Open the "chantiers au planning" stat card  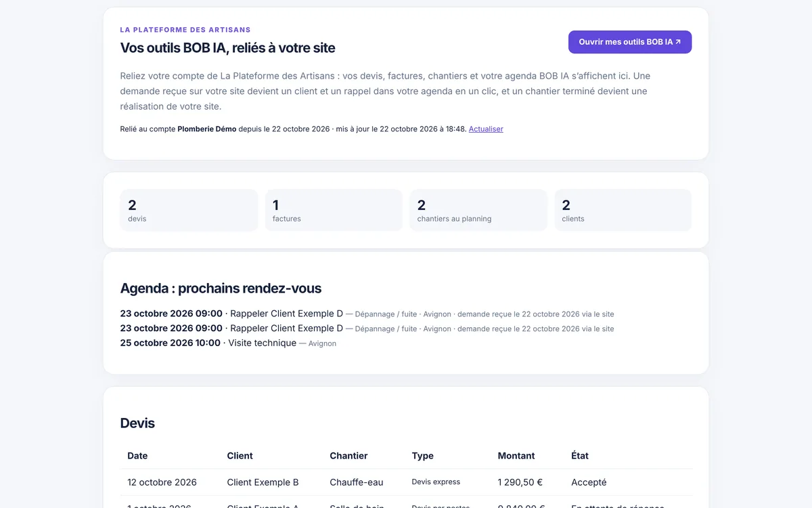tap(478, 210)
